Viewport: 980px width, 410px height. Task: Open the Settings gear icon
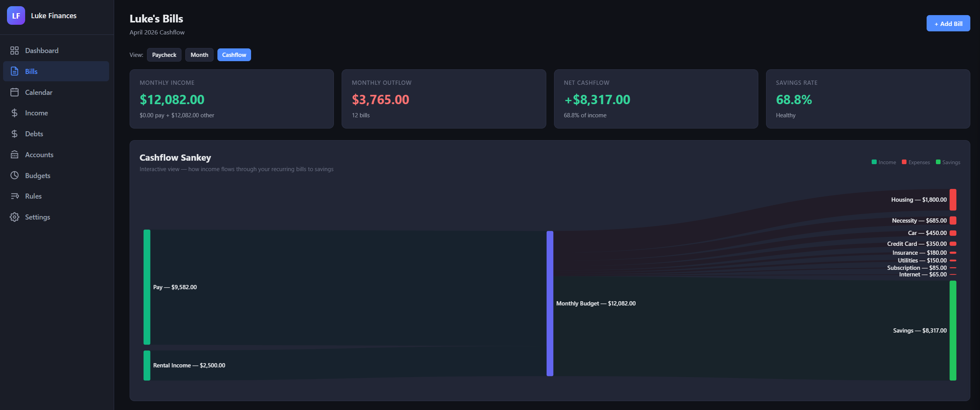click(x=14, y=217)
